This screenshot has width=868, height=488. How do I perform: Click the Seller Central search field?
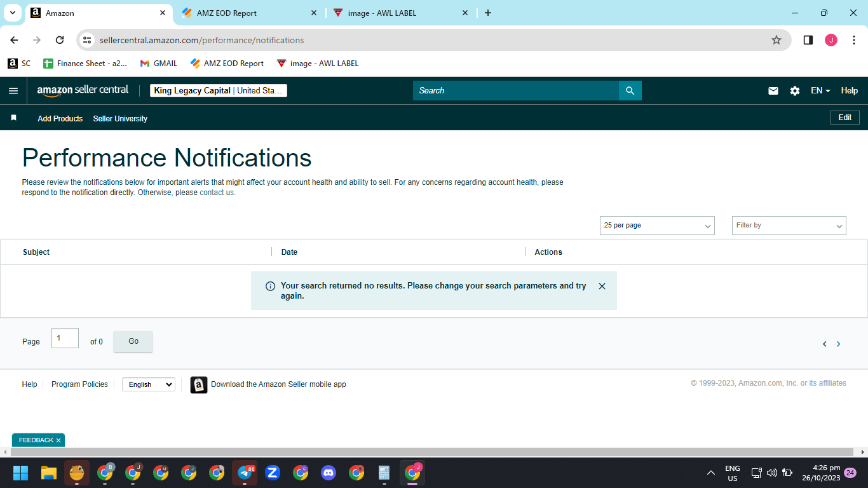point(516,91)
